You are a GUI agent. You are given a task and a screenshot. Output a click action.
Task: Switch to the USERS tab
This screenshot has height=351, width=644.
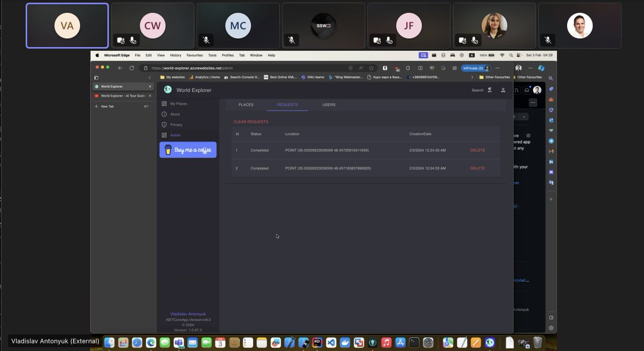(x=329, y=105)
